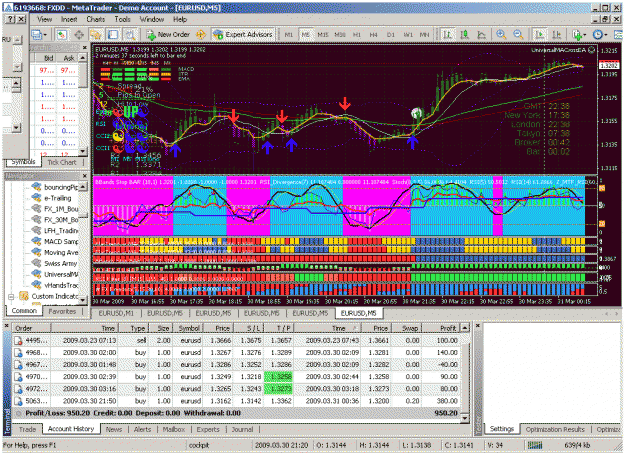Toggle the Chart Shift button
The height and width of the screenshot is (453, 625).
(x=557, y=35)
